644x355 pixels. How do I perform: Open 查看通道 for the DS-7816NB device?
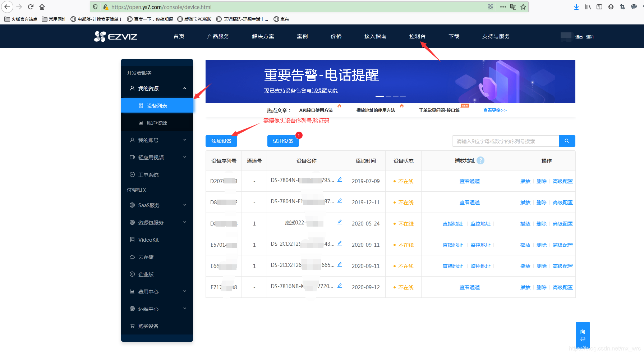(x=469, y=287)
